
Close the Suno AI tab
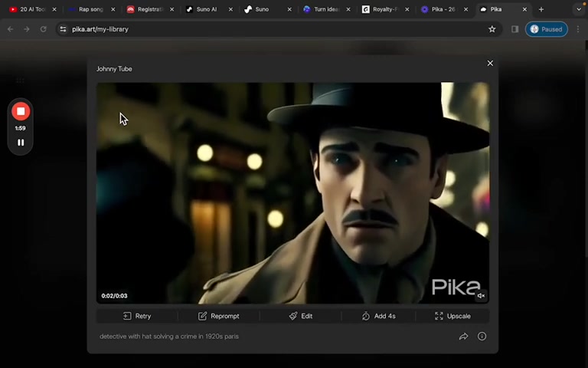tap(230, 9)
